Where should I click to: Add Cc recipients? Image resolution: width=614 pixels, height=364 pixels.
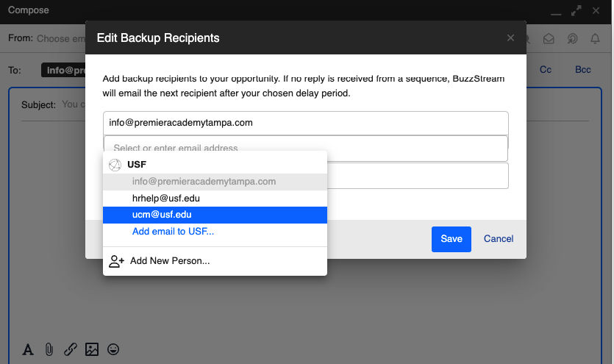click(545, 70)
